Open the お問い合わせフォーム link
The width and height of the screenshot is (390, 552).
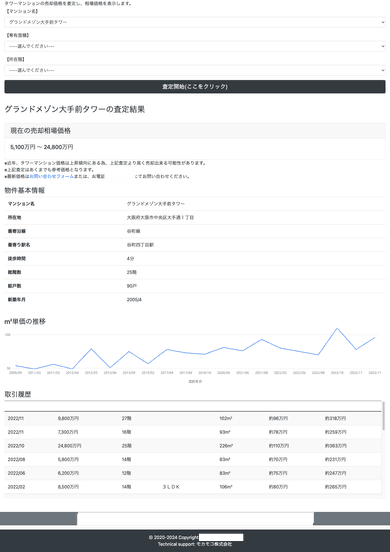click(x=52, y=176)
